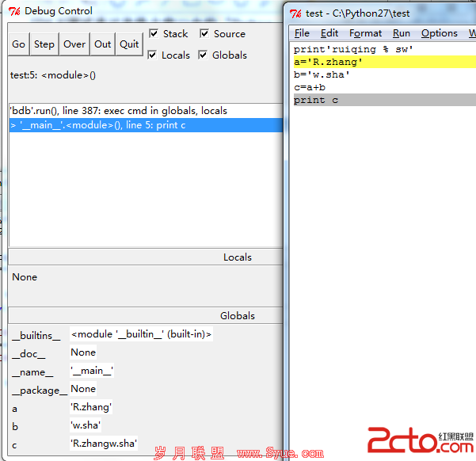Screen dimensions: 476x461
Task: Click the Out debug button
Action: point(103,44)
